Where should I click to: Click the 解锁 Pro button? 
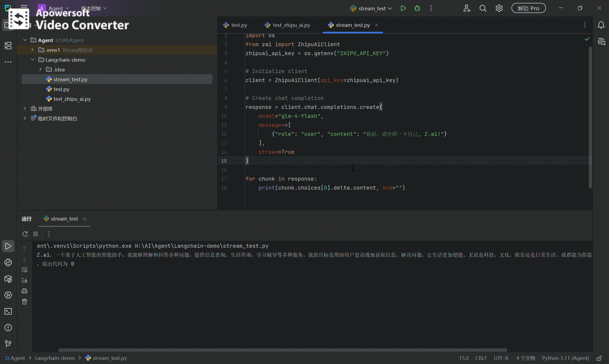click(x=528, y=8)
